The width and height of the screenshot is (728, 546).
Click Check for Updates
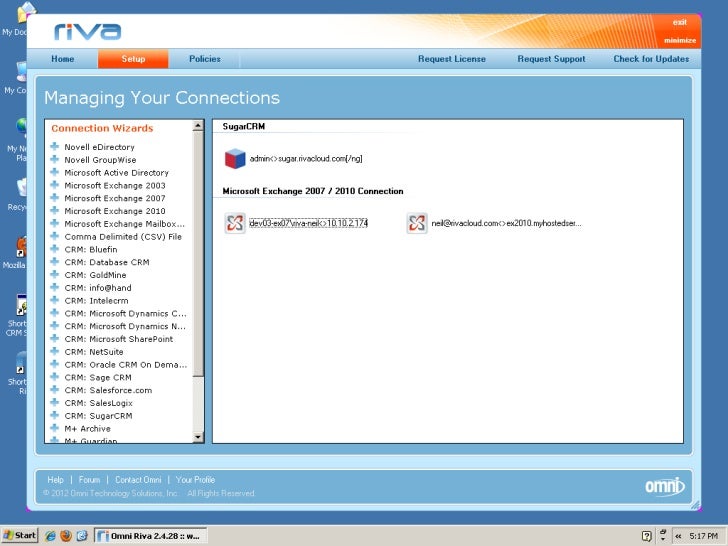point(651,59)
